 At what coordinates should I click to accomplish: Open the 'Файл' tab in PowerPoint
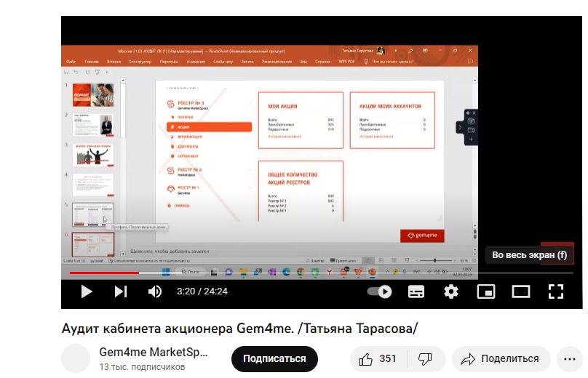point(71,62)
